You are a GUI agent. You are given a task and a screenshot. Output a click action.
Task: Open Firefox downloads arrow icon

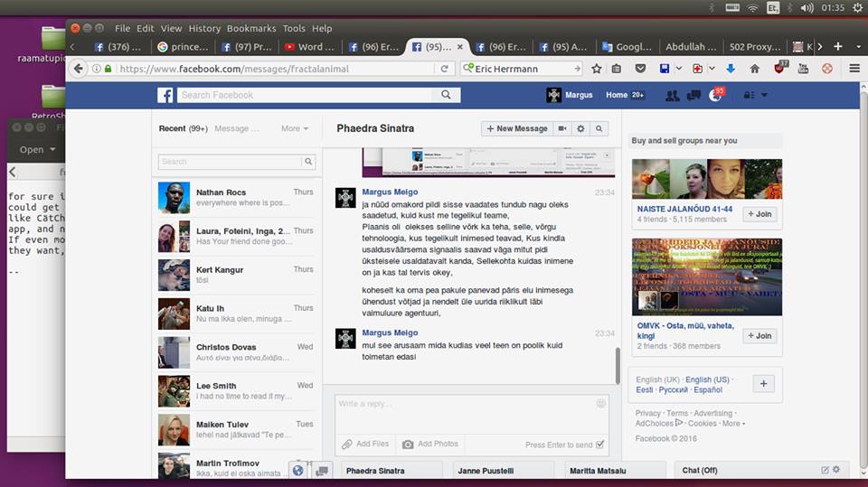pos(731,69)
